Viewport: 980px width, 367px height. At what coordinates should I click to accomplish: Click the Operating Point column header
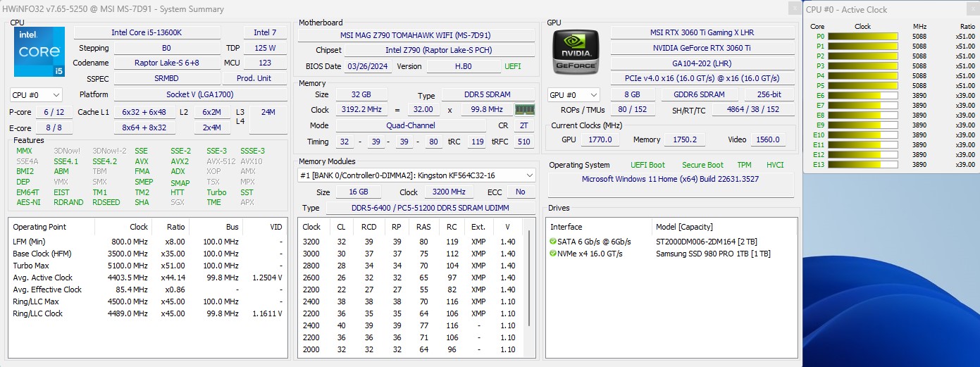pos(50,227)
